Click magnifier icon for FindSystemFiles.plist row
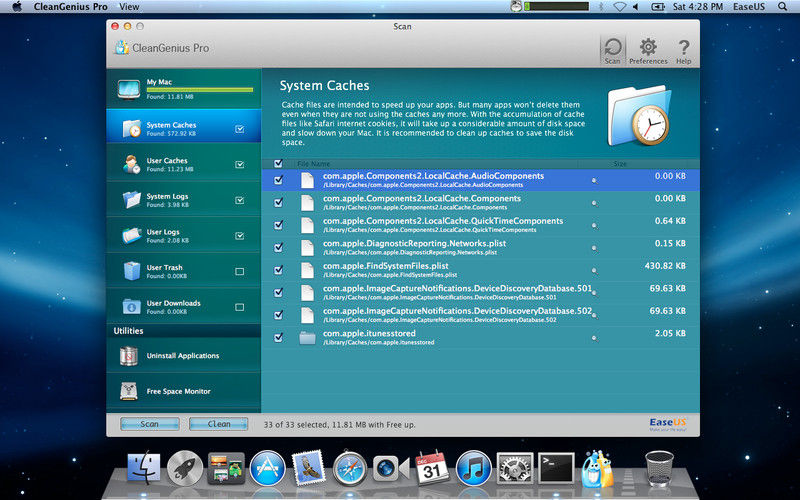 [x=594, y=270]
